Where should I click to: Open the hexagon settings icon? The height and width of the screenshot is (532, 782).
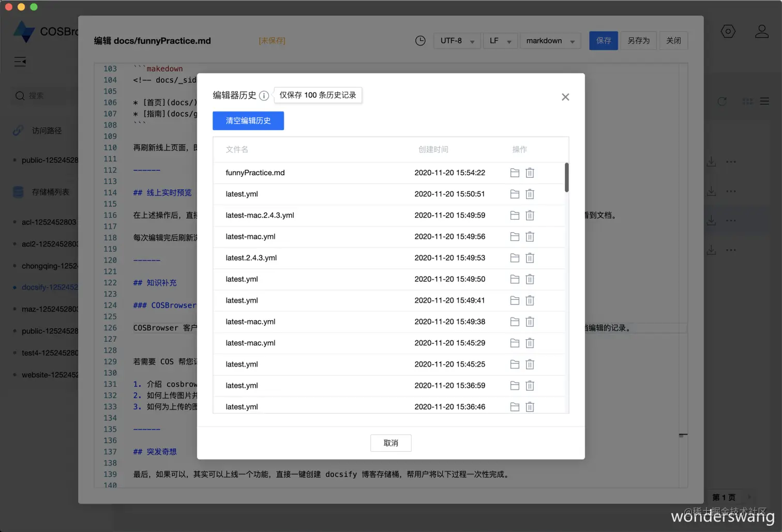coord(728,32)
